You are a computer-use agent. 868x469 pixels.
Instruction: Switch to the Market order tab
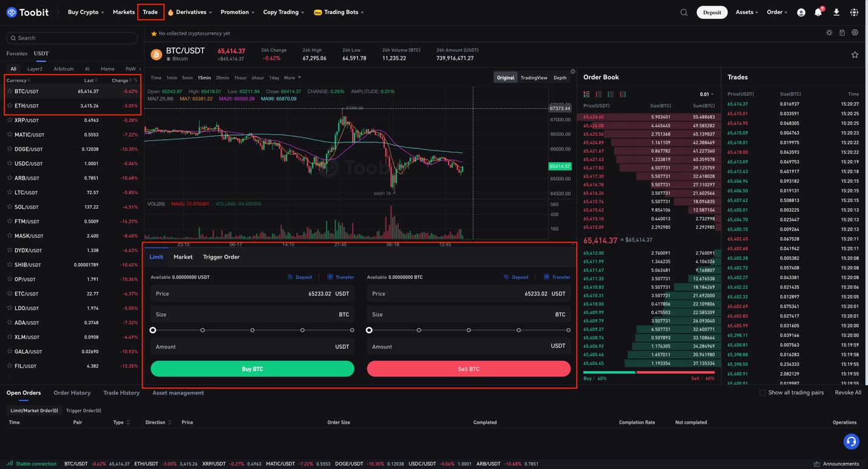pyautogui.click(x=183, y=257)
